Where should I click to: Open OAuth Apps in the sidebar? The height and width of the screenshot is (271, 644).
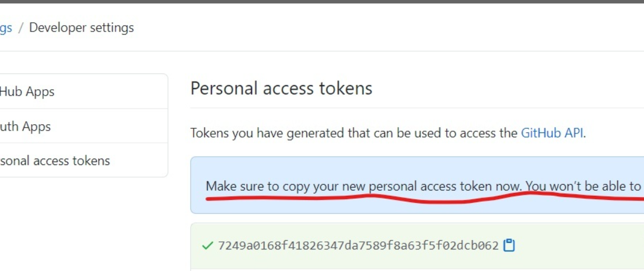click(x=26, y=126)
